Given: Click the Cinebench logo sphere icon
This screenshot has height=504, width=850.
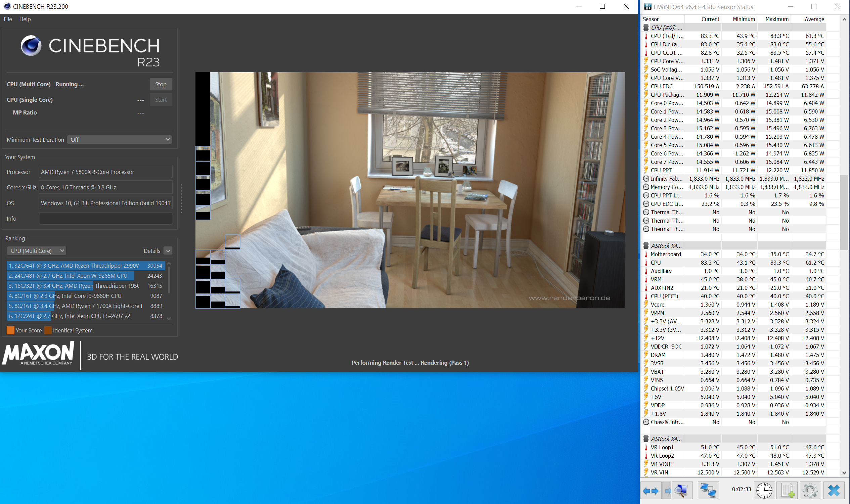Looking at the screenshot, I should (x=31, y=46).
